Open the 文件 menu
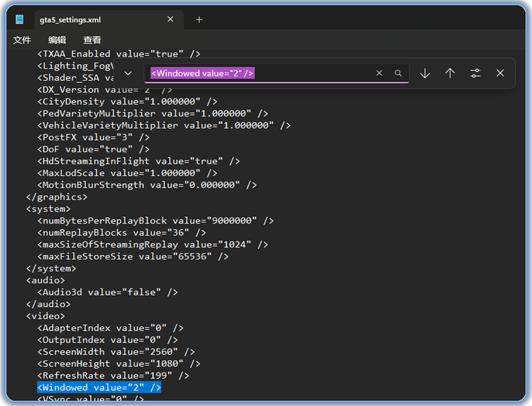The image size is (532, 406). (22, 40)
